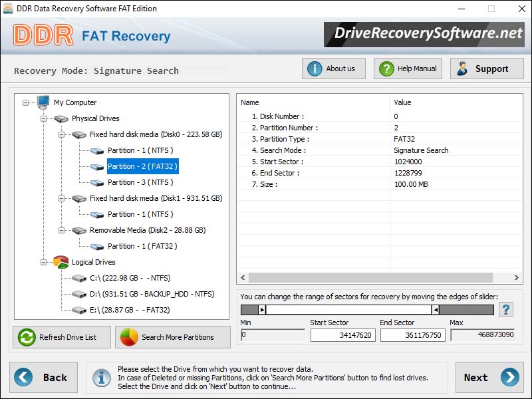532x399 pixels.
Task: Select the C:\ (222.98 GB - NTFS) drive
Action: pos(130,278)
